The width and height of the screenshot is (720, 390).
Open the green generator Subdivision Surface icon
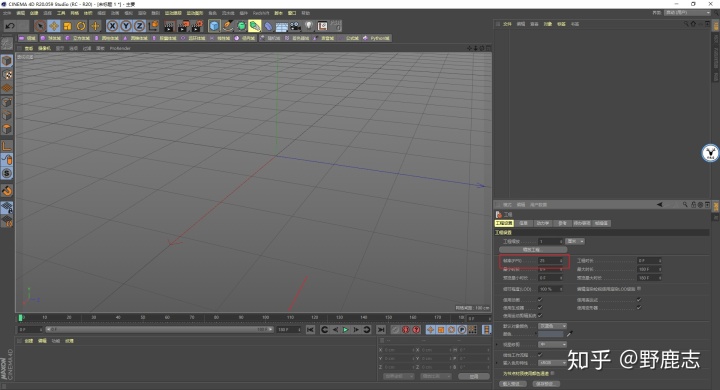[241, 26]
